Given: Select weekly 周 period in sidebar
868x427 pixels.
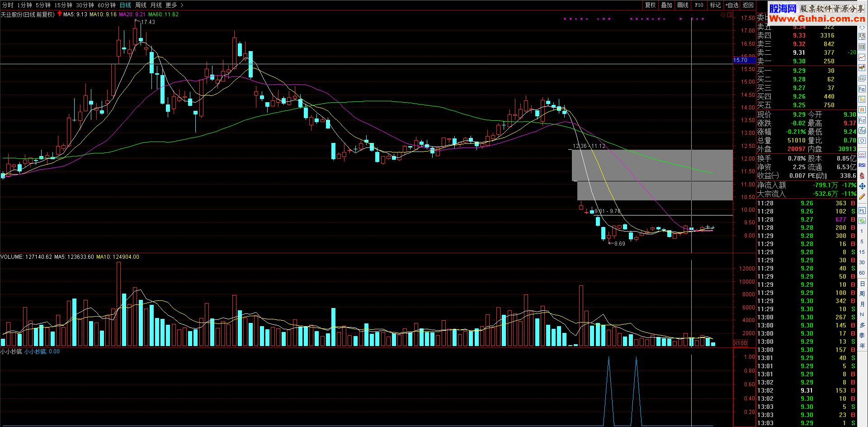Looking at the screenshot, I should pos(862,294).
